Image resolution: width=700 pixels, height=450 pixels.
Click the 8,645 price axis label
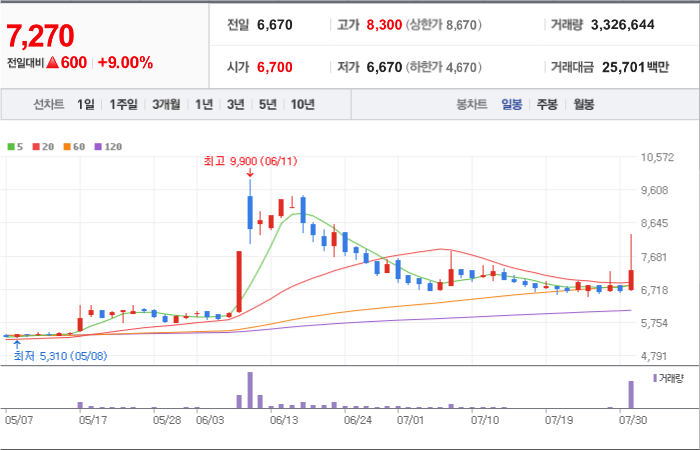(x=655, y=223)
